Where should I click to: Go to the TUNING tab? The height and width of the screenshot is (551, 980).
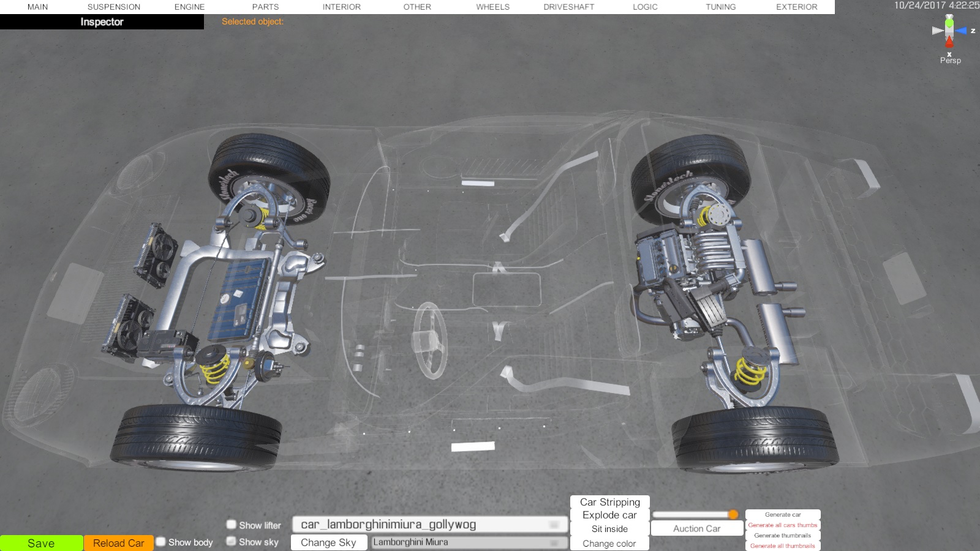(x=720, y=7)
